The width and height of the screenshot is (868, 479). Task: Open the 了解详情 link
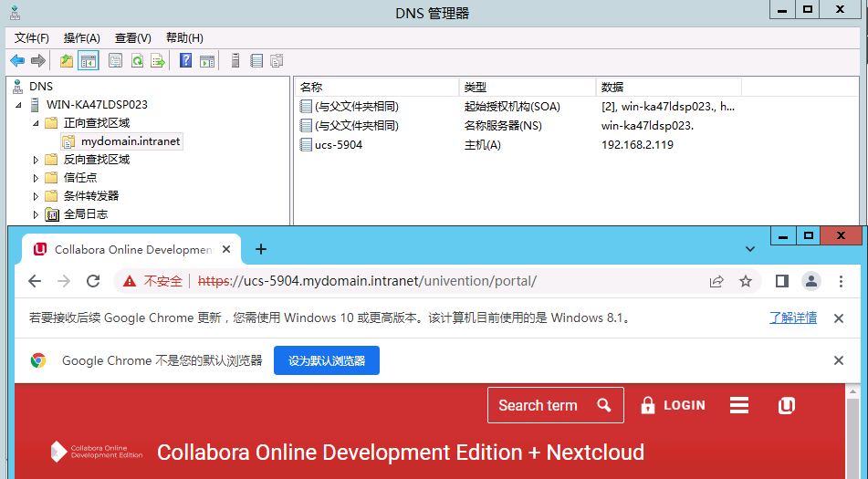792,318
